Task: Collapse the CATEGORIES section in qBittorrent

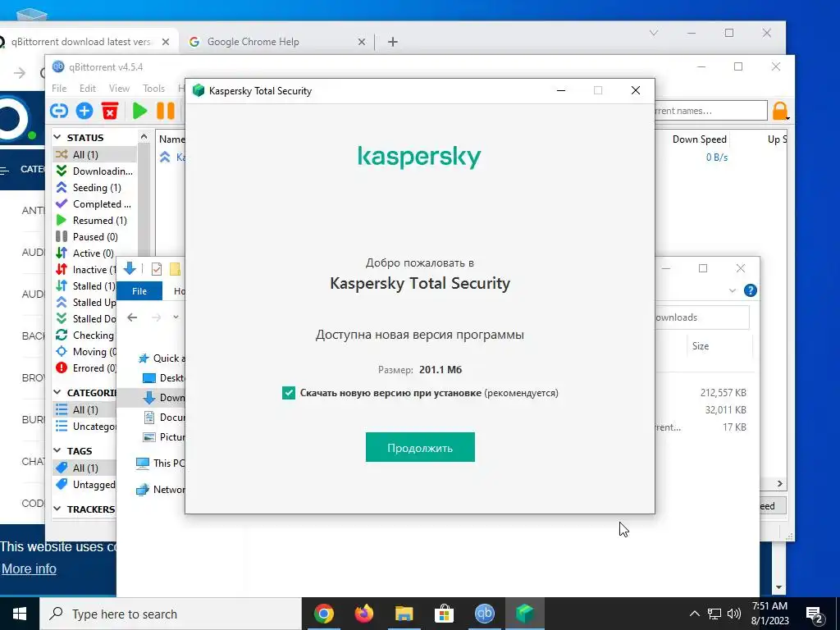Action: click(x=57, y=393)
